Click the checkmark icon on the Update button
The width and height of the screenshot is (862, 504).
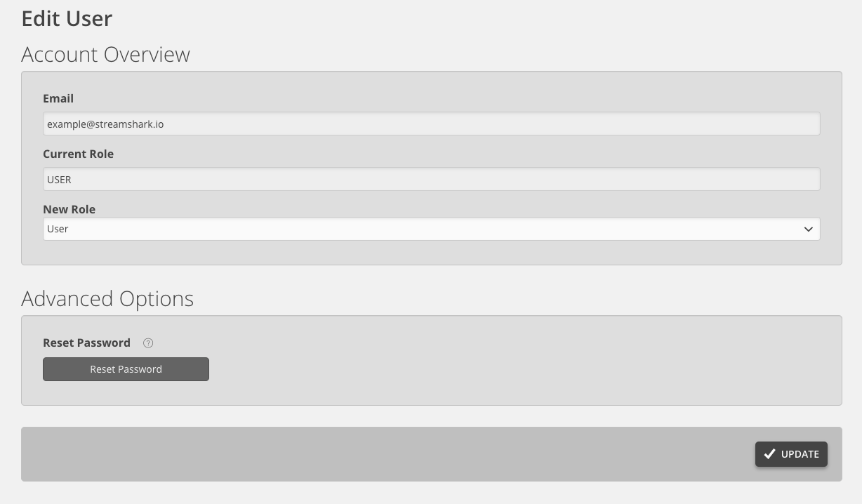click(769, 453)
